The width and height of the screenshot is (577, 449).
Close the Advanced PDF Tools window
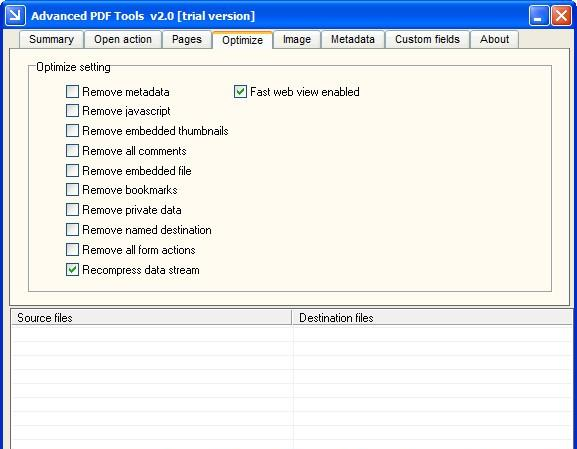(561, 16)
